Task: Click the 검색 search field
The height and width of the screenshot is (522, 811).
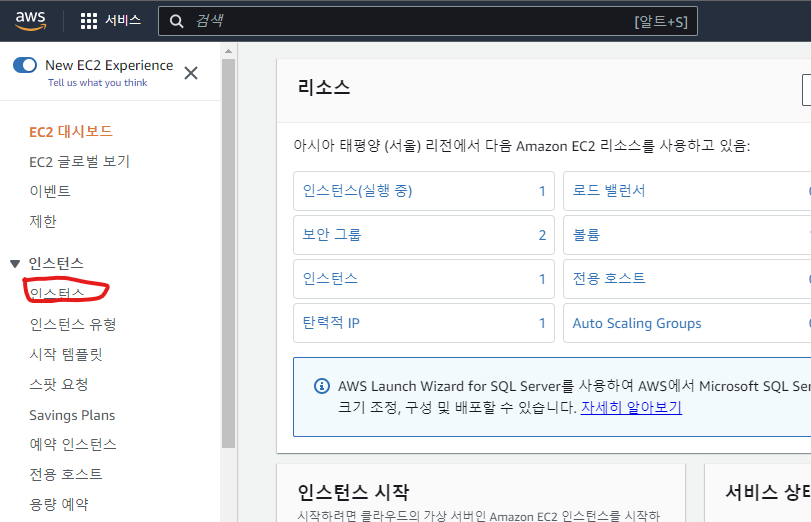Action: point(428,21)
